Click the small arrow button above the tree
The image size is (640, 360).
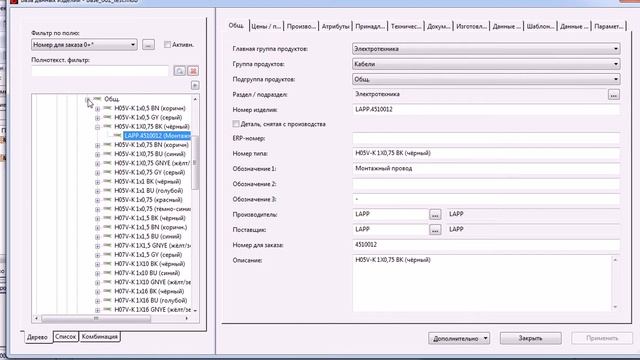tap(195, 85)
